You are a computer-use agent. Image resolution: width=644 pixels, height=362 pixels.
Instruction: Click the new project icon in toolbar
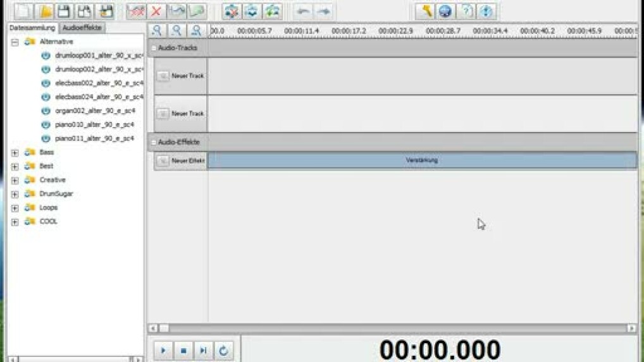(23, 11)
